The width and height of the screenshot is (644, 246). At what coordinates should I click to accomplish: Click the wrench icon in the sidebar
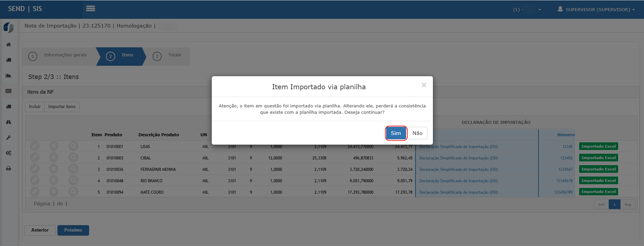click(x=8, y=138)
